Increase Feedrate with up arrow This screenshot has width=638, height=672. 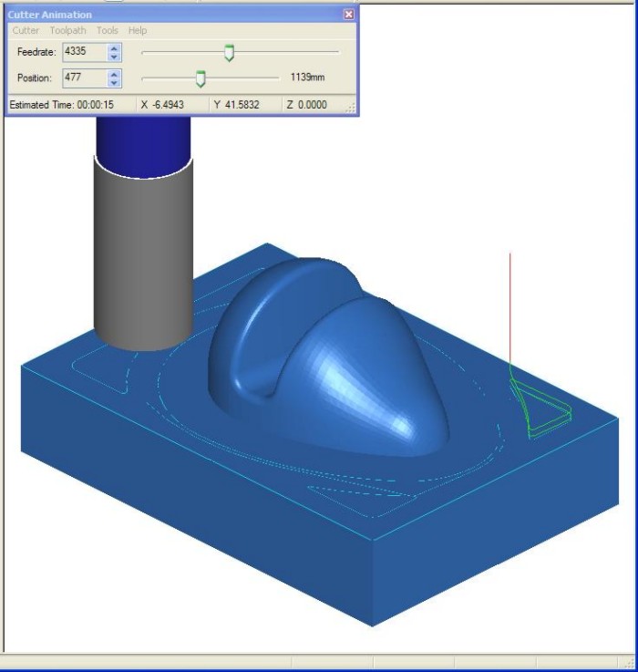(114, 48)
